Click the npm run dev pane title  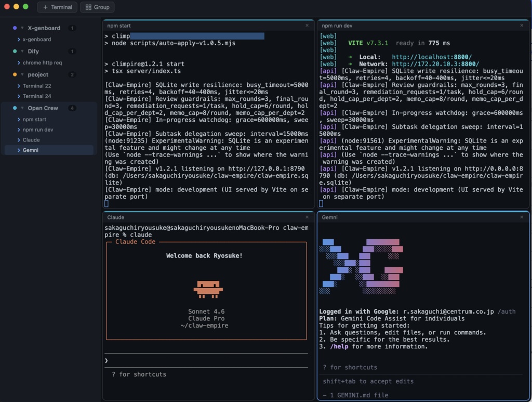337,26
